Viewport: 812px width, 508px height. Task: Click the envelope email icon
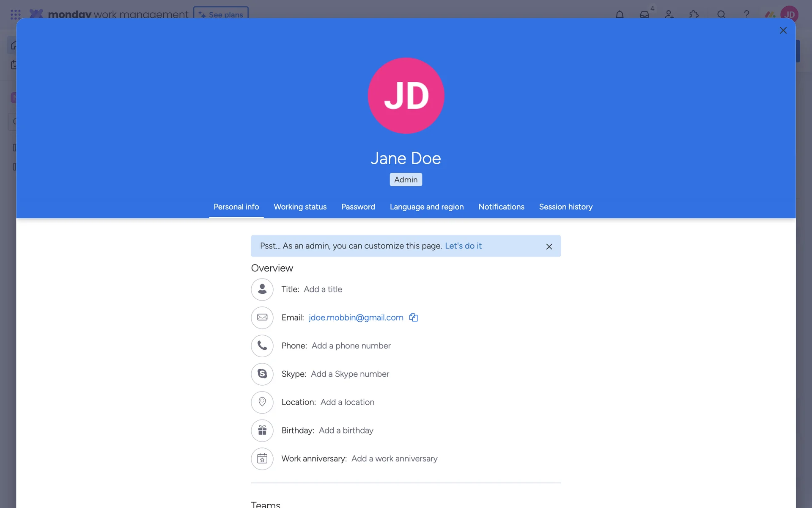tap(262, 317)
